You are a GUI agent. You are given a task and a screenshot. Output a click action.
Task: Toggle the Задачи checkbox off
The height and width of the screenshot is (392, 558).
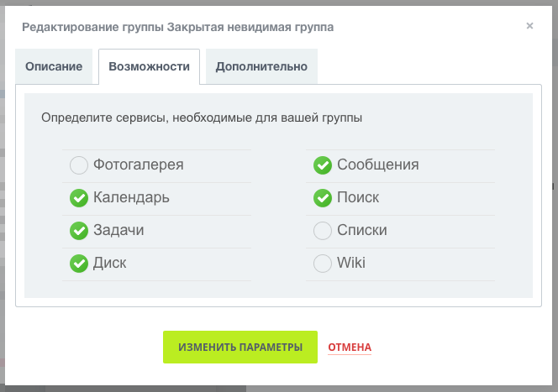pyautogui.click(x=79, y=231)
